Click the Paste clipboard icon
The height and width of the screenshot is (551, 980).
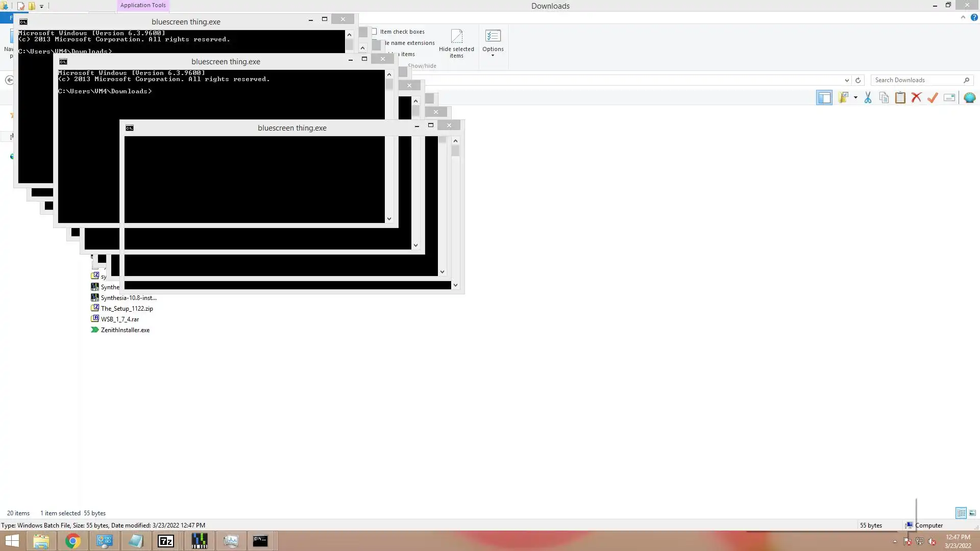coord(900,98)
